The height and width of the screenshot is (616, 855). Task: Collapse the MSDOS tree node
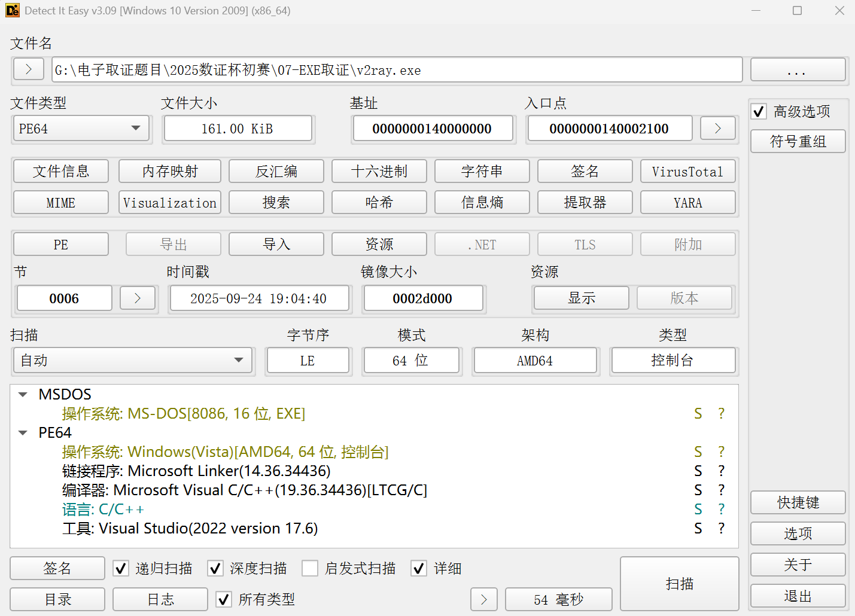coord(23,395)
